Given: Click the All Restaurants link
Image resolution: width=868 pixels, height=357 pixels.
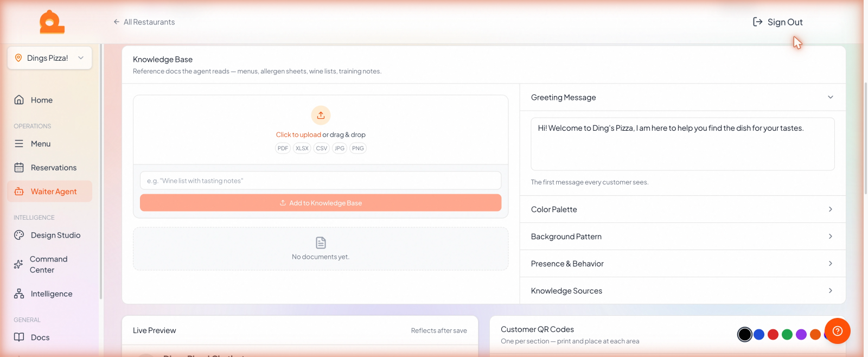Looking at the screenshot, I should (x=144, y=22).
